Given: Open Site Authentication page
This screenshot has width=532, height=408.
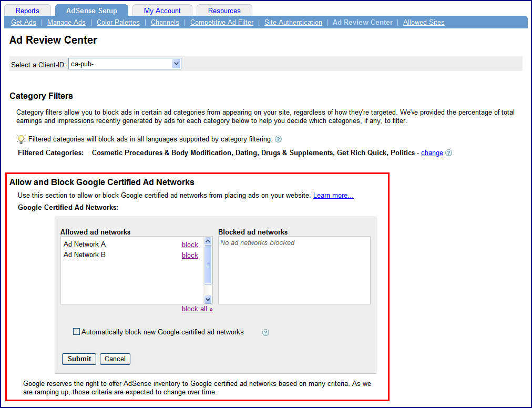Looking at the screenshot, I should tap(293, 23).
